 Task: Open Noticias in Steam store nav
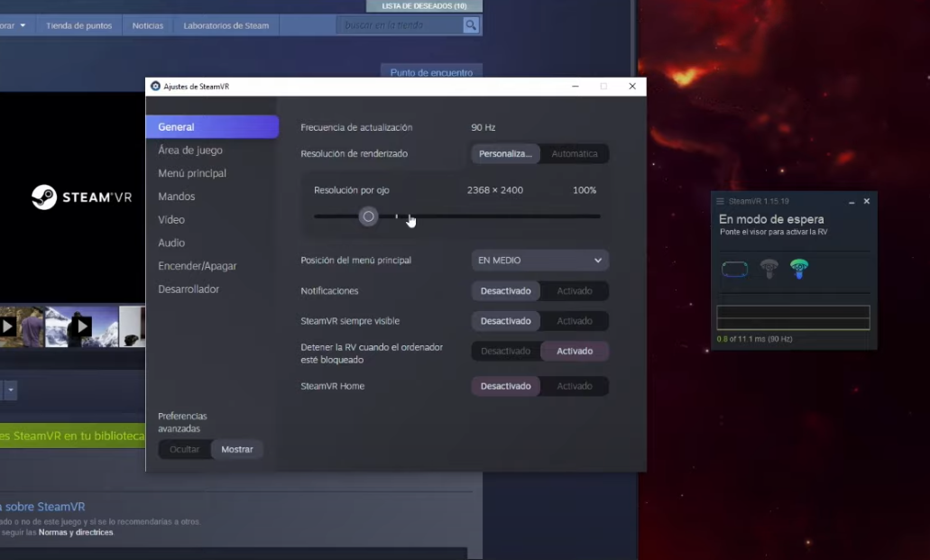[148, 25]
